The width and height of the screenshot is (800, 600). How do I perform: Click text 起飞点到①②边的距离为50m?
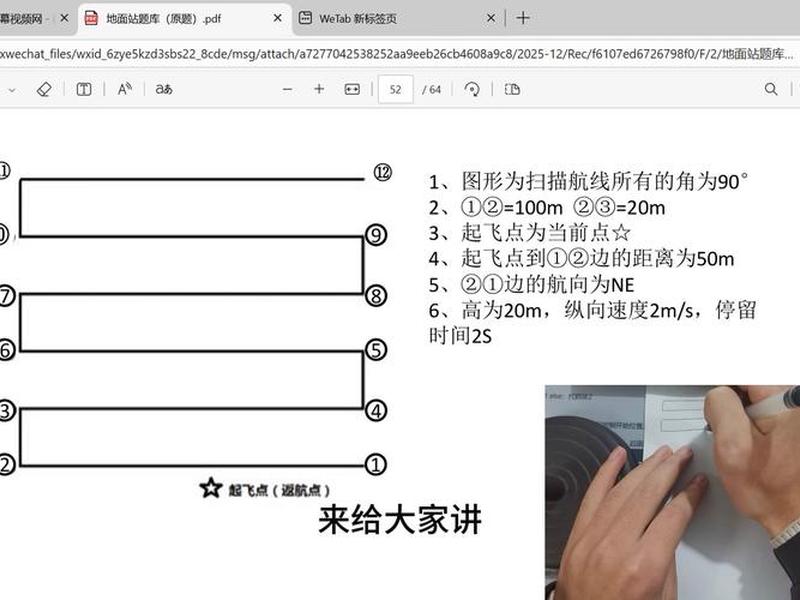(x=597, y=259)
